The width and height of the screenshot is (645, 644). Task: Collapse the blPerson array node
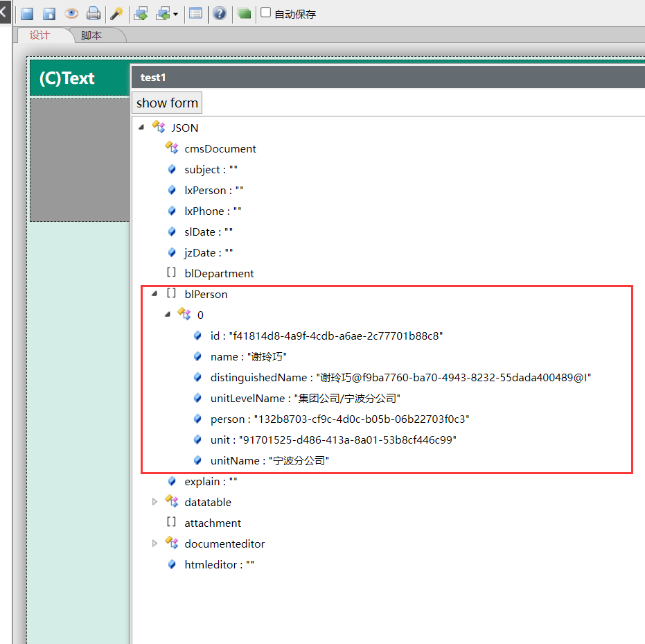(154, 293)
